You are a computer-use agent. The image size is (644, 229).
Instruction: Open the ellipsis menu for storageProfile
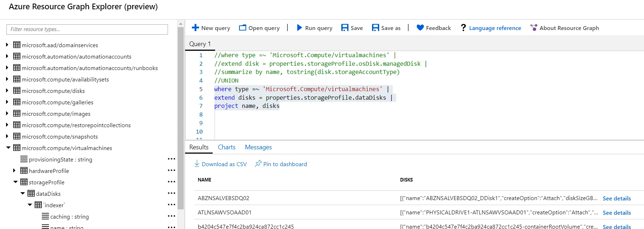point(172,182)
